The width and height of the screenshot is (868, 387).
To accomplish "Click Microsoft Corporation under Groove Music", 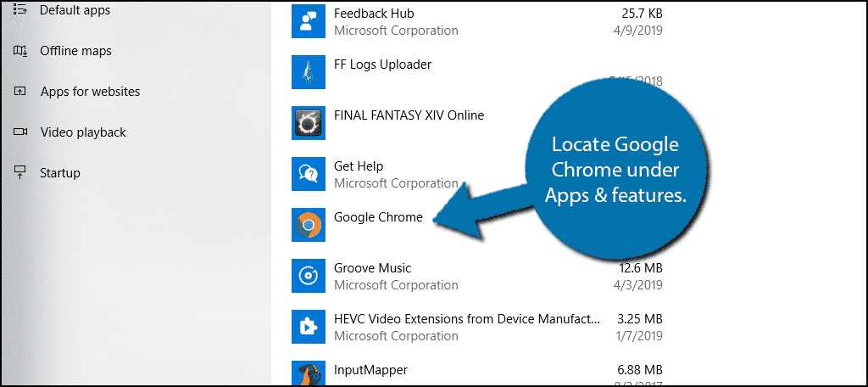I will pos(397,285).
